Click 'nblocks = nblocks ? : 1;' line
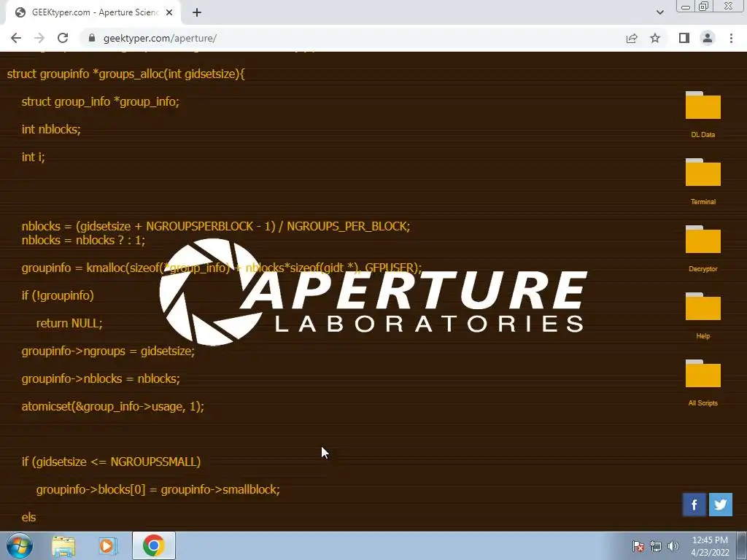The height and width of the screenshot is (560, 747). 83,240
